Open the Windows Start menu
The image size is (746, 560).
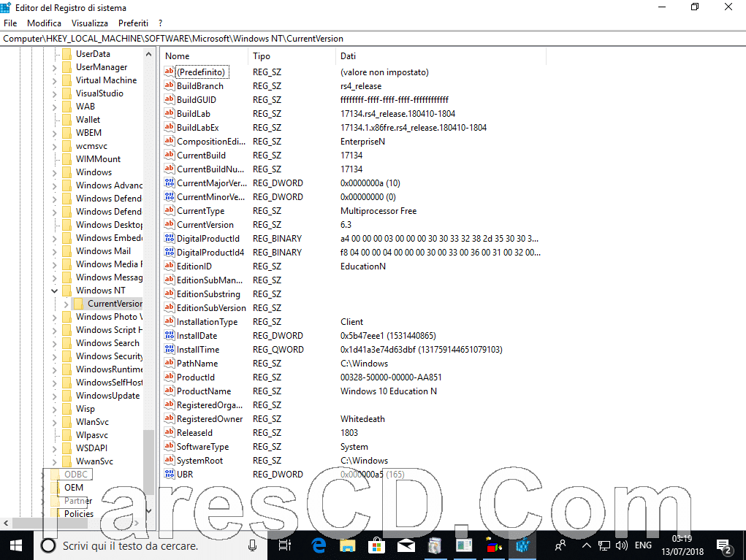click(16, 545)
